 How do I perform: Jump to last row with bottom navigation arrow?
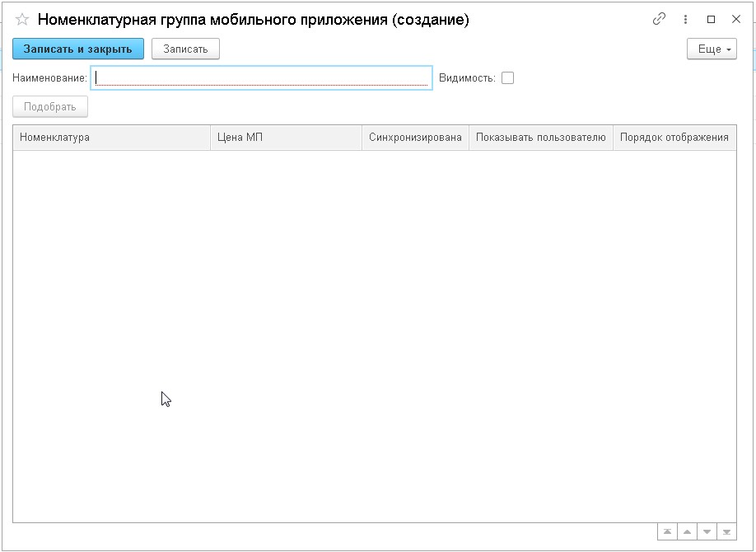tap(726, 532)
